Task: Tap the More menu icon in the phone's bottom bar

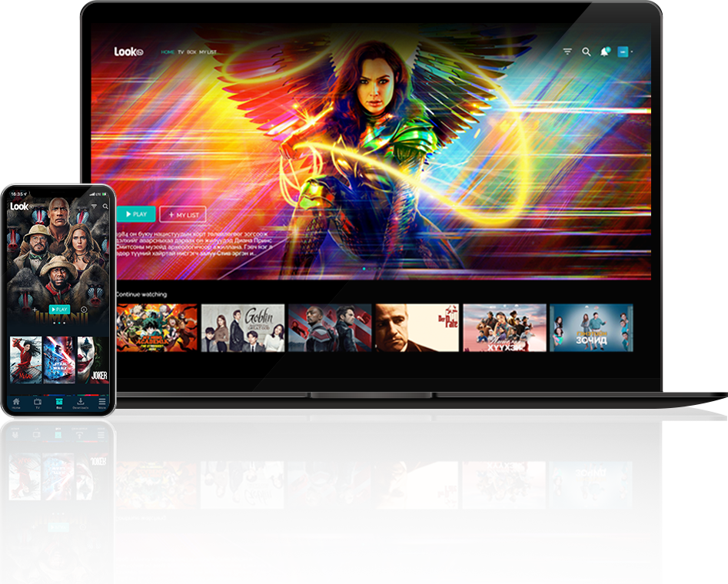Action: pyautogui.click(x=102, y=403)
